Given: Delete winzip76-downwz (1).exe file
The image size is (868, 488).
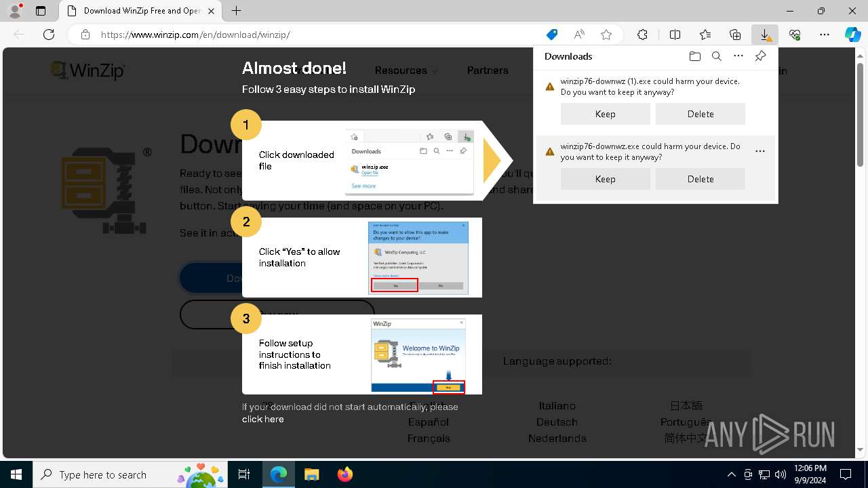Looking at the screenshot, I should tap(701, 114).
